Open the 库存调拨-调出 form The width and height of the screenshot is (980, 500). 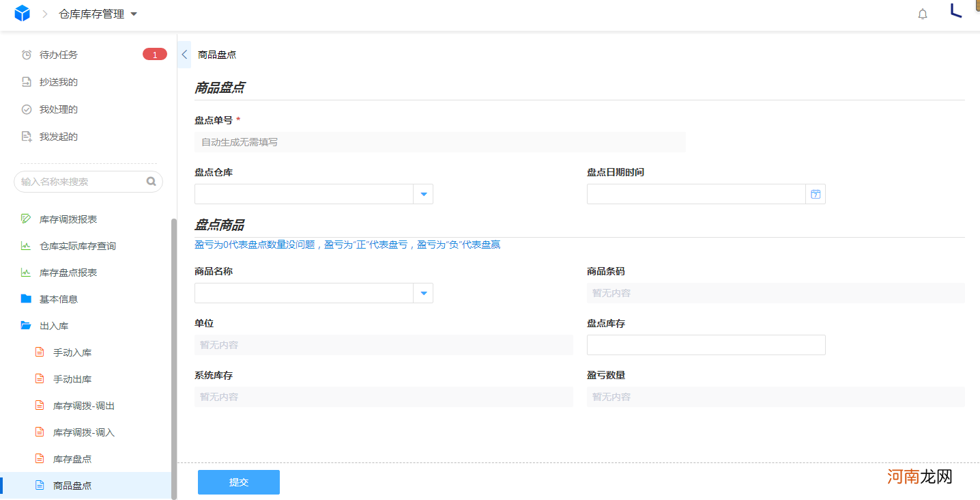coord(85,406)
